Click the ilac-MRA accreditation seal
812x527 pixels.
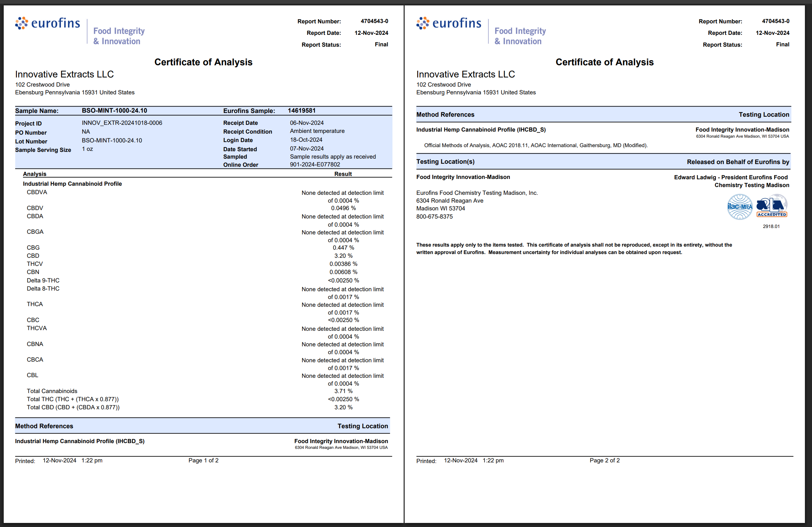tap(739, 207)
